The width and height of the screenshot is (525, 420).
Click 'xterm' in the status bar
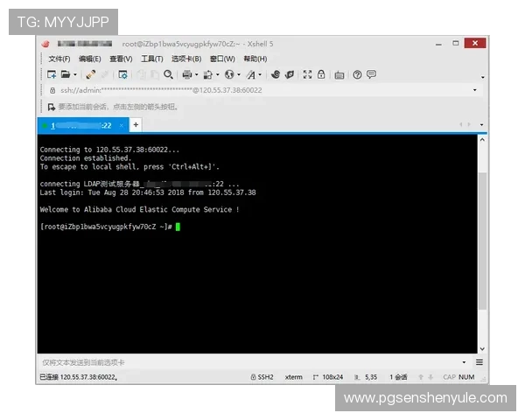point(294,377)
